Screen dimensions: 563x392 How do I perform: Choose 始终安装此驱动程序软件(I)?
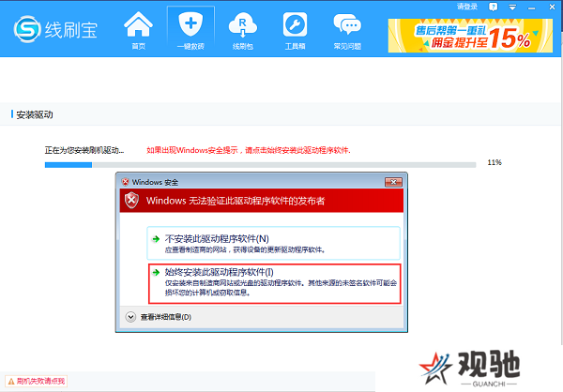(274, 283)
